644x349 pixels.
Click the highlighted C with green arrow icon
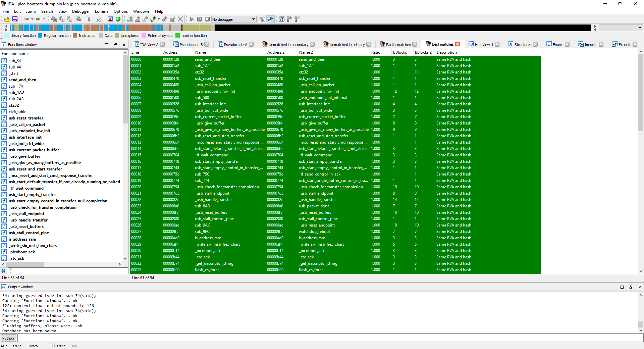click(270, 19)
